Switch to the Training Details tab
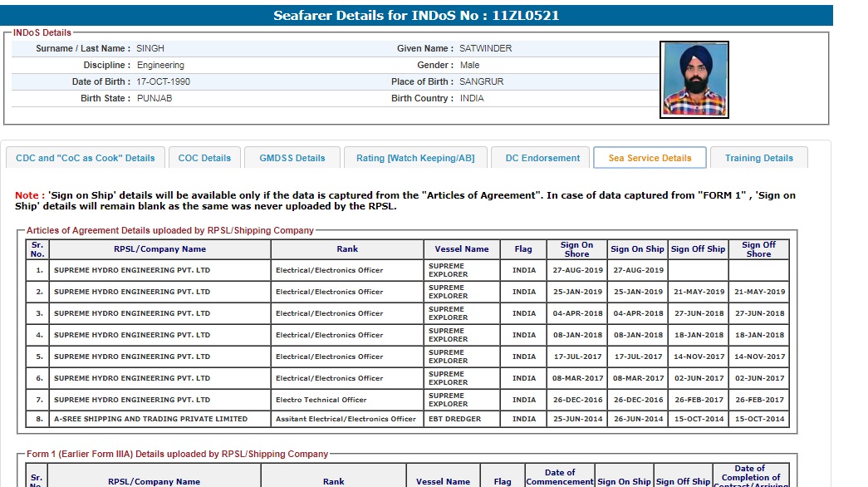868x487 pixels. coord(758,158)
